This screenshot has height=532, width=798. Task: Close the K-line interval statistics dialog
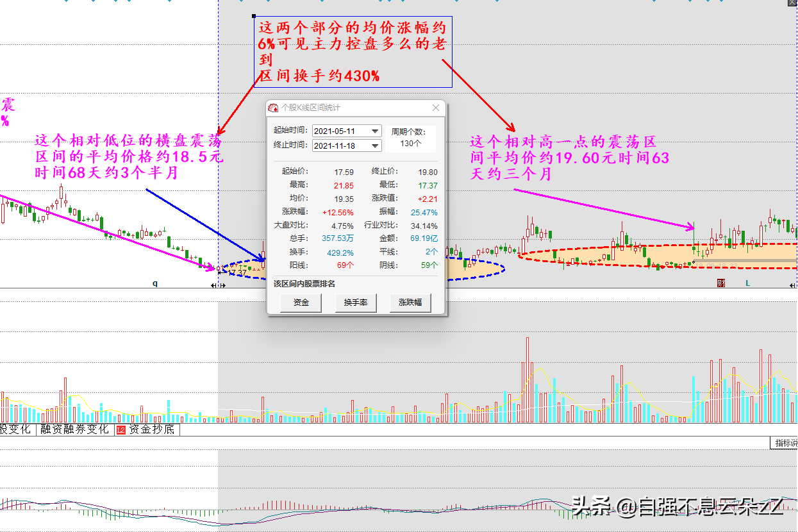[x=436, y=108]
